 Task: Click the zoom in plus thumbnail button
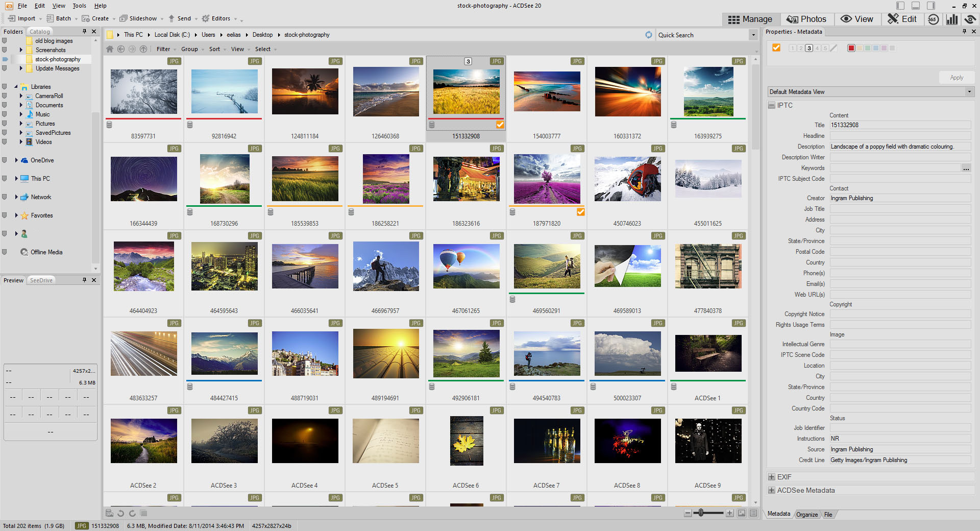pyautogui.click(x=730, y=513)
